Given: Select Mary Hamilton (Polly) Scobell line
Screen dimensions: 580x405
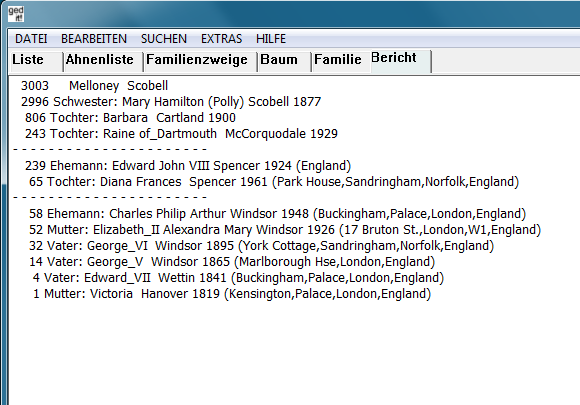Looking at the screenshot, I should click(171, 102).
